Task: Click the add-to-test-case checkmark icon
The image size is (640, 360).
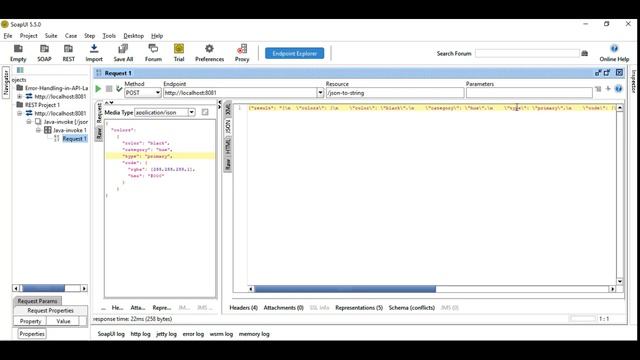Action: tap(119, 89)
